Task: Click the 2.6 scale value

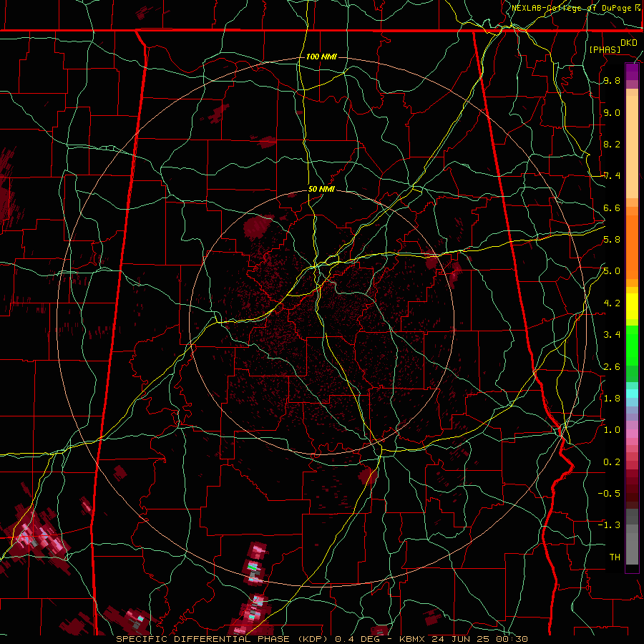Action: coord(612,367)
